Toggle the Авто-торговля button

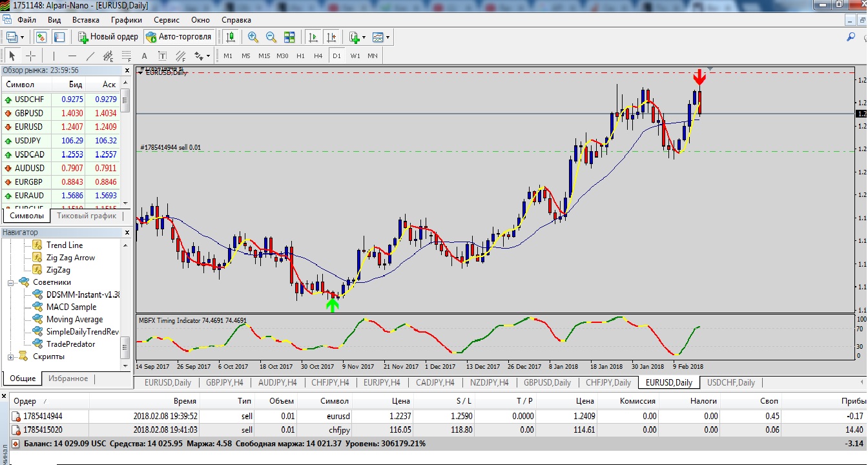pyautogui.click(x=179, y=37)
